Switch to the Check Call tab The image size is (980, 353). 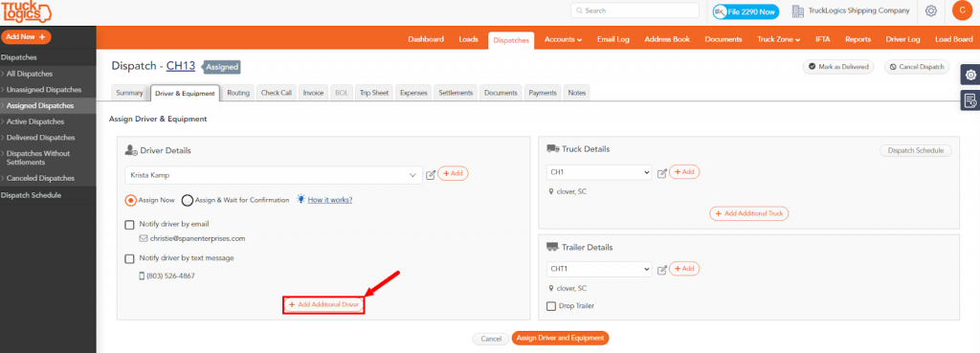(x=277, y=93)
